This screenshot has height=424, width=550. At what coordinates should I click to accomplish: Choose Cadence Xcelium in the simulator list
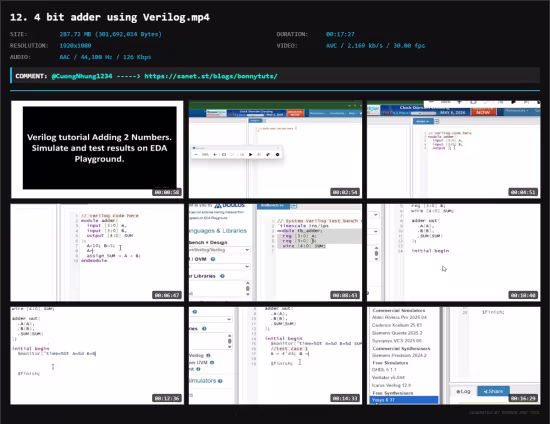(x=397, y=325)
